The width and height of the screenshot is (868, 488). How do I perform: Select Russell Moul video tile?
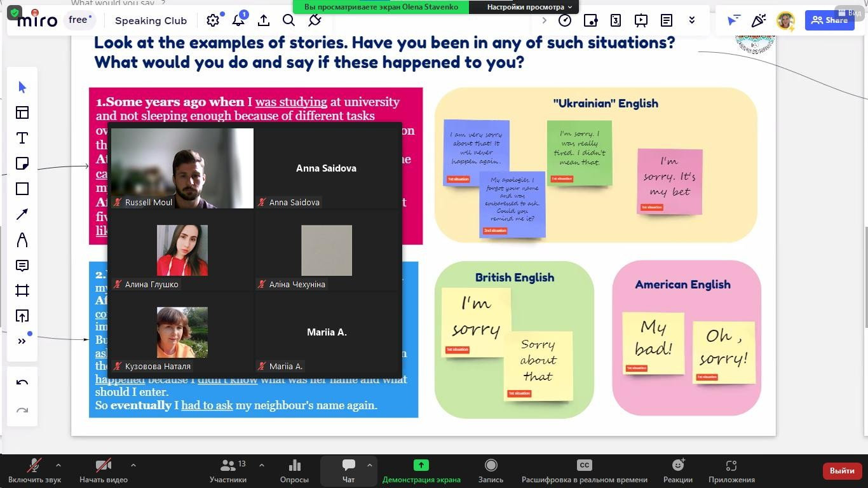[182, 168]
